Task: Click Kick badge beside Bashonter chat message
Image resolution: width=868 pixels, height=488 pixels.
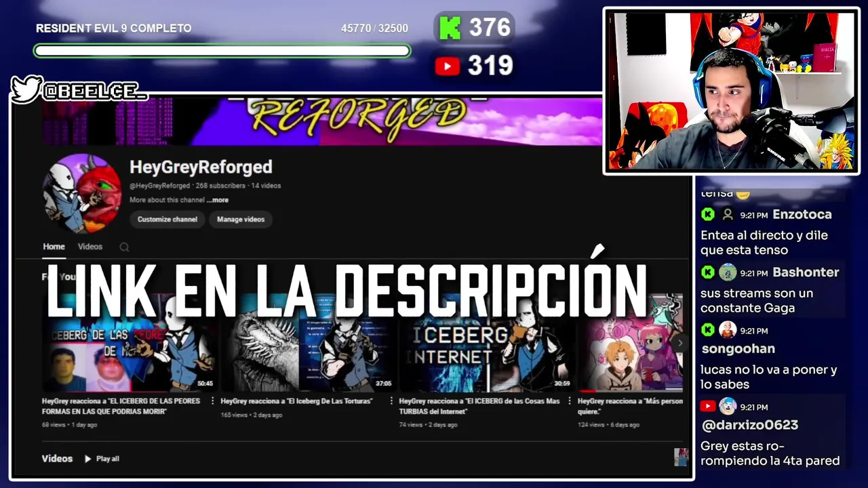Action: click(707, 272)
